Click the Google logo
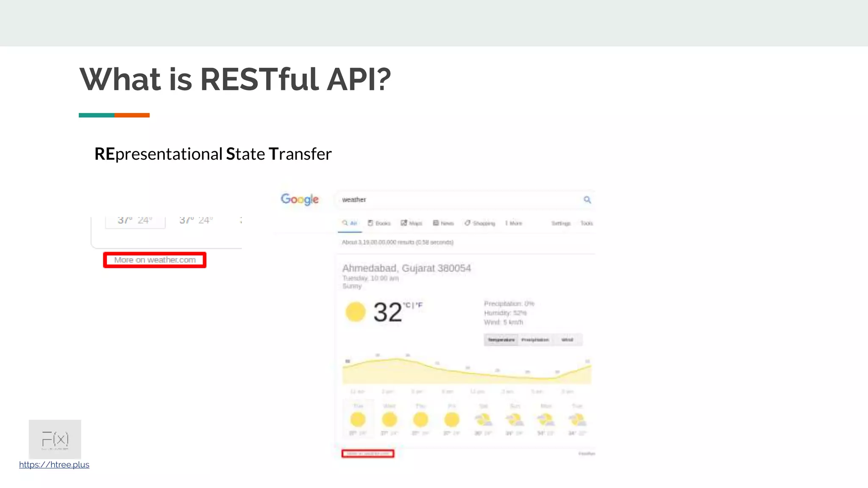This screenshot has height=488, width=868. (300, 199)
